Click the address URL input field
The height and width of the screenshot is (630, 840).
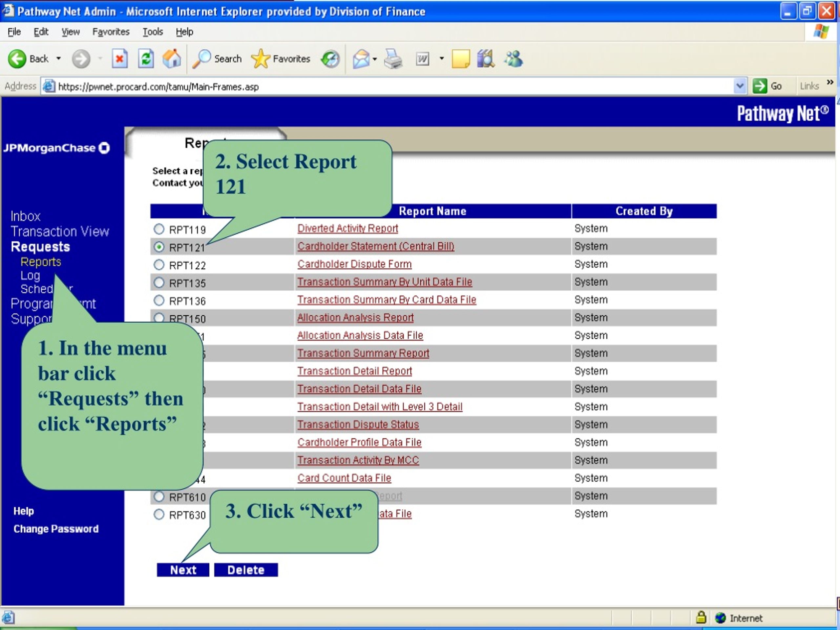tap(393, 86)
